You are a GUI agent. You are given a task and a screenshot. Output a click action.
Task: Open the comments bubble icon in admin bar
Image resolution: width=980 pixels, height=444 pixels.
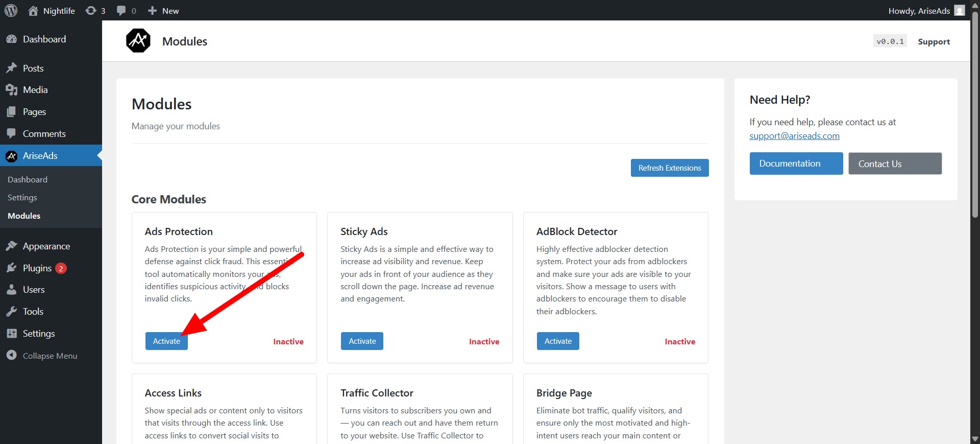[x=121, y=11]
